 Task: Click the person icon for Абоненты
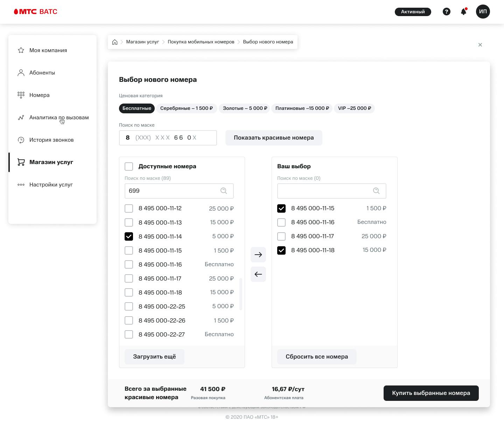point(21,73)
